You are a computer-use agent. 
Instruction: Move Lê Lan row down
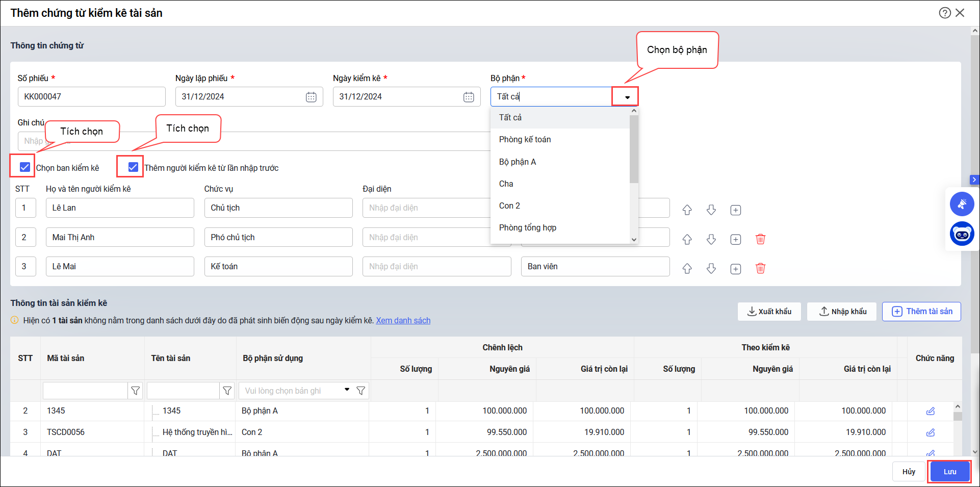711,210
